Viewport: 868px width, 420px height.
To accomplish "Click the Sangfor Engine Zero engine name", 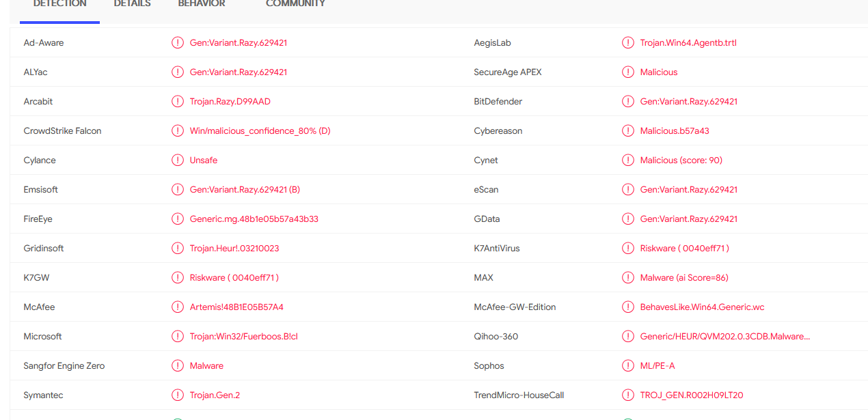I will pyautogui.click(x=64, y=365).
